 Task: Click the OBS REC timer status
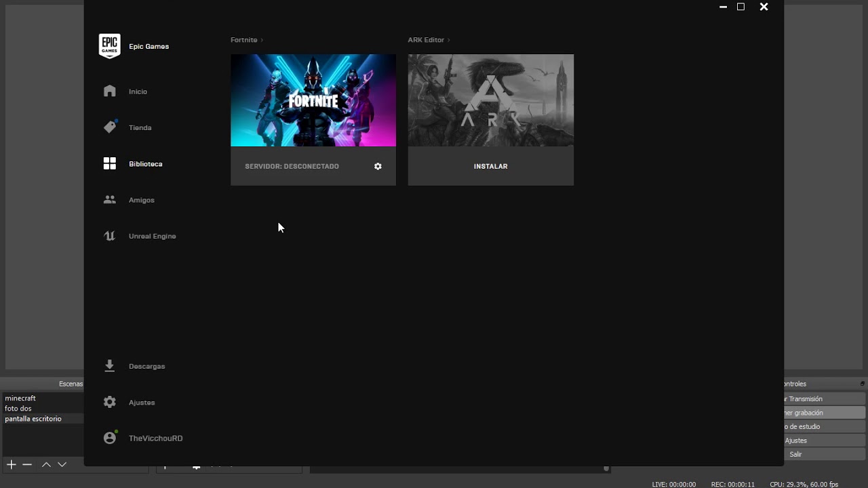733,485
